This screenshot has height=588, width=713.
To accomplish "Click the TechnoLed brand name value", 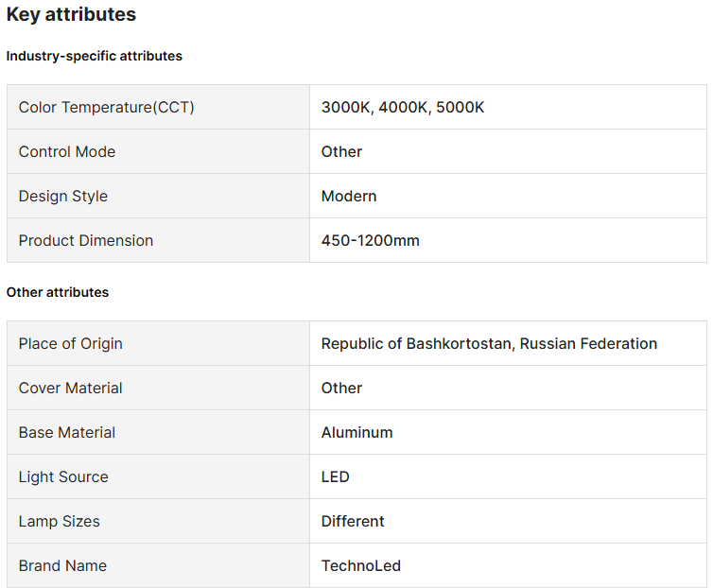I will [x=361, y=565].
